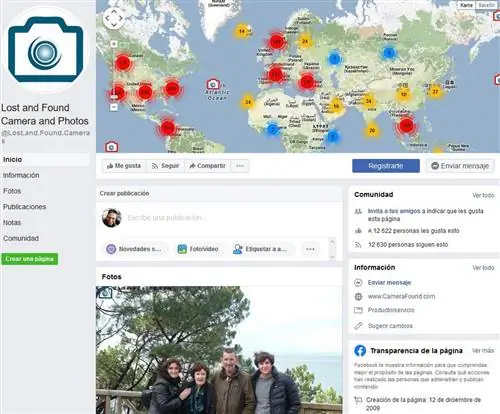Switch map to Satellit view
Screen dimensions: 500x414
click(x=486, y=5)
